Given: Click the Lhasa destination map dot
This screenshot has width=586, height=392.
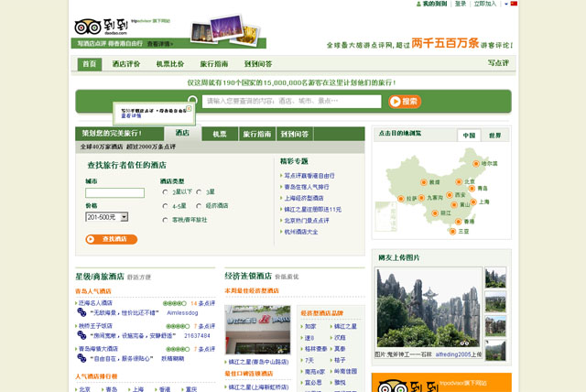Looking at the screenshot, I should (x=400, y=198).
